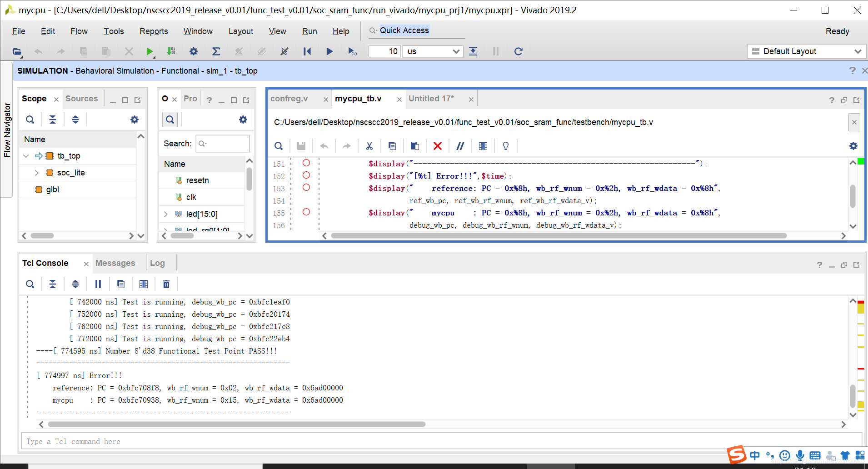The image size is (868, 469).
Task: Toggle column selection mode icon in editor
Action: 483,146
